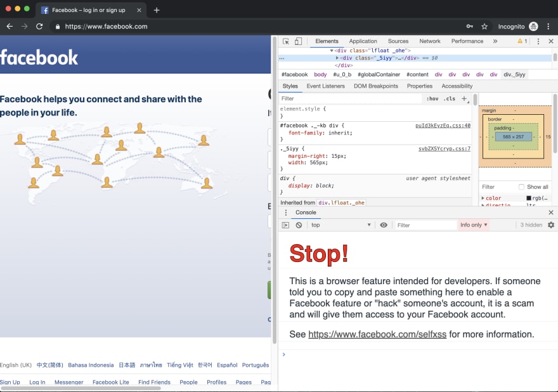Click the DevTools warning count icon
The width and height of the screenshot is (558, 392).
tap(522, 41)
